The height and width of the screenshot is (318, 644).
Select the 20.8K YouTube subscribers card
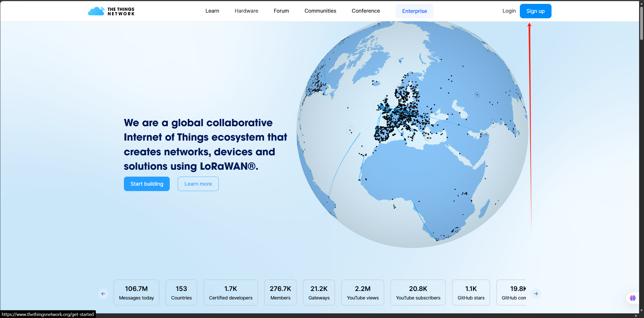coord(418,293)
